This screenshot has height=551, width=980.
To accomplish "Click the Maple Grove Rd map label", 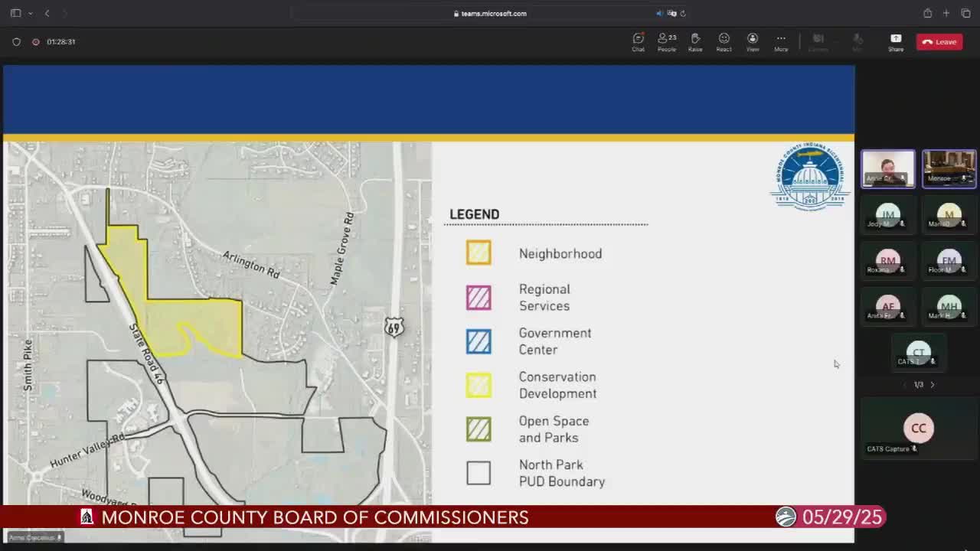I will pos(341,249).
